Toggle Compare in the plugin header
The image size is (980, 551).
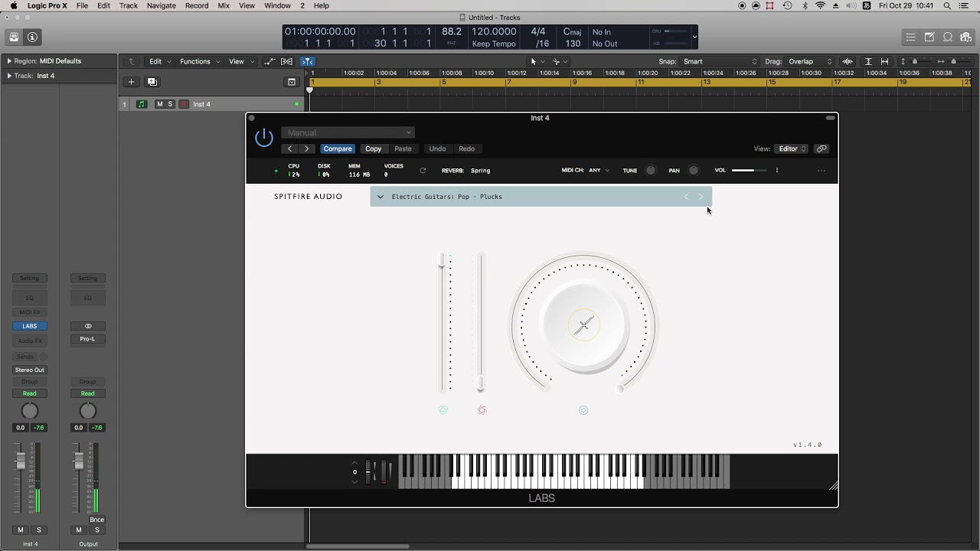tap(338, 148)
